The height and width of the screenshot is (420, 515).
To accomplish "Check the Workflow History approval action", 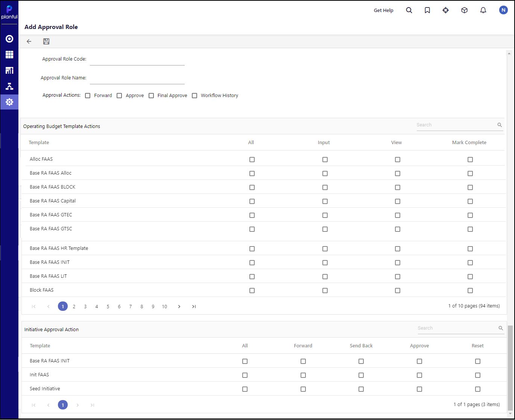I will point(194,96).
